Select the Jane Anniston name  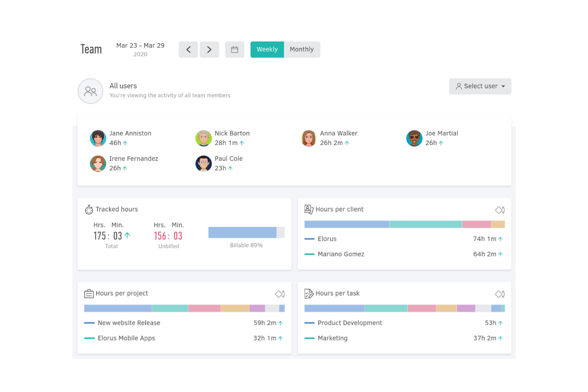pos(130,133)
